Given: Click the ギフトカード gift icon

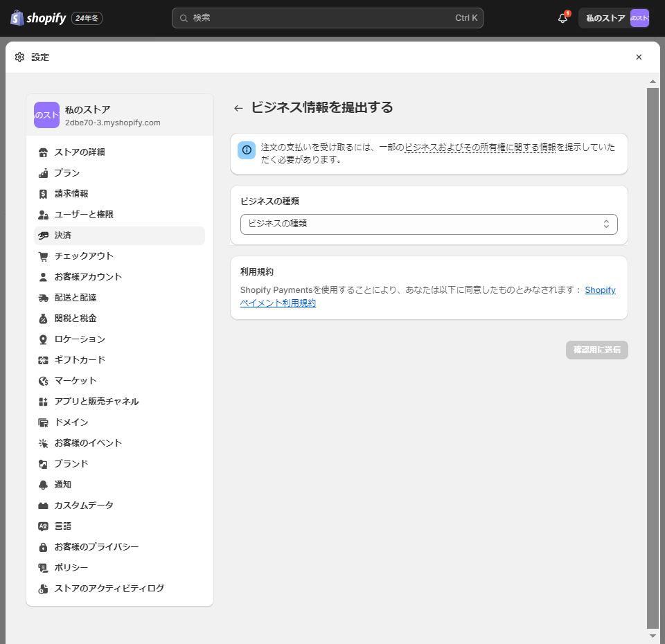Looking at the screenshot, I should [x=43, y=360].
